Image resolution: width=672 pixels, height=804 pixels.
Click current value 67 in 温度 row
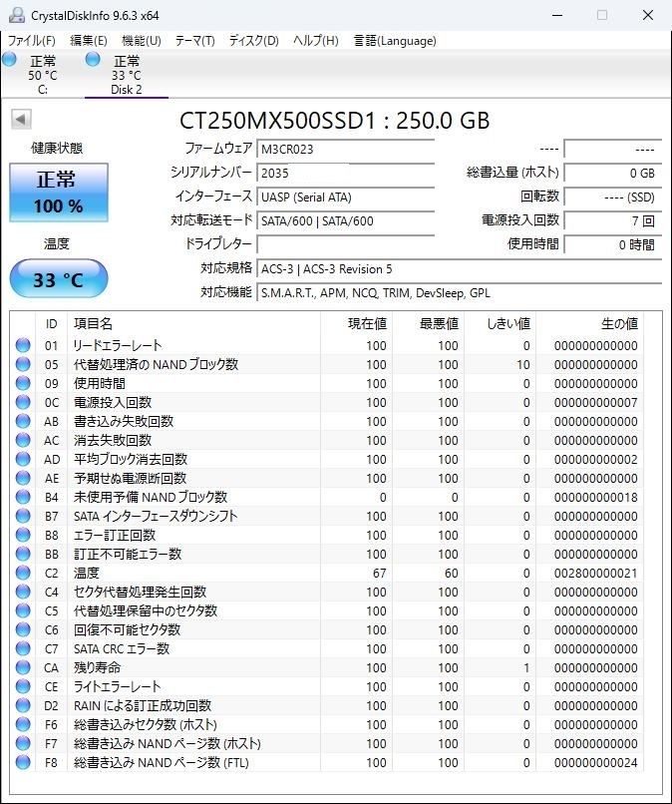pos(379,574)
